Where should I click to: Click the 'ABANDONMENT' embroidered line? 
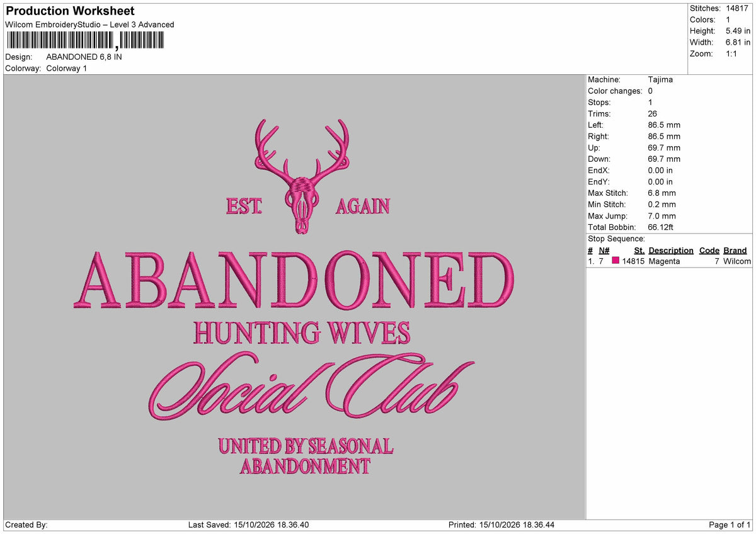coord(305,467)
